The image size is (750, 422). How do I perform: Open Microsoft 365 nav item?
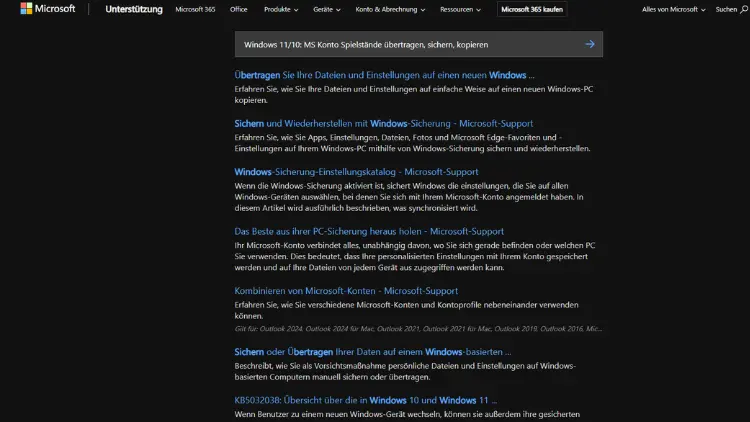coord(195,9)
